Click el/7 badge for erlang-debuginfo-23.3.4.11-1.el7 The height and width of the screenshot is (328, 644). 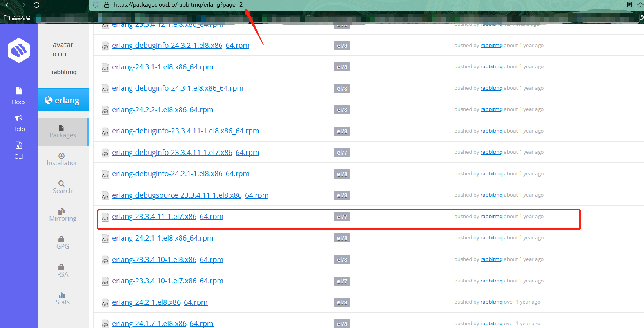coord(342,153)
